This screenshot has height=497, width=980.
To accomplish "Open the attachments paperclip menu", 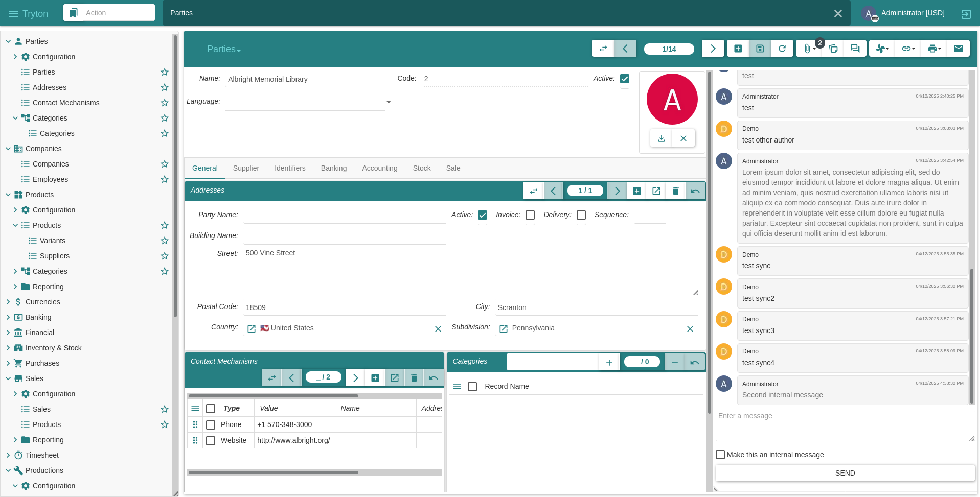I will (x=809, y=49).
